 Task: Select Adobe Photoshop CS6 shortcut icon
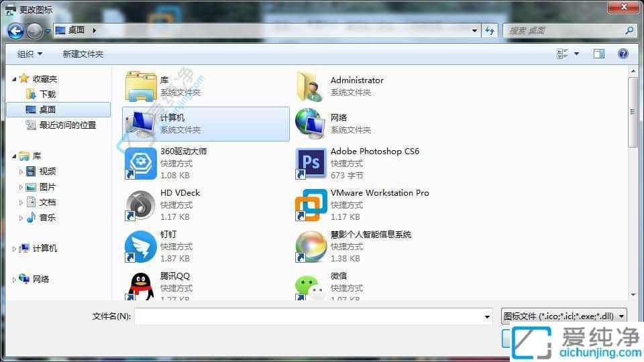tap(311, 164)
